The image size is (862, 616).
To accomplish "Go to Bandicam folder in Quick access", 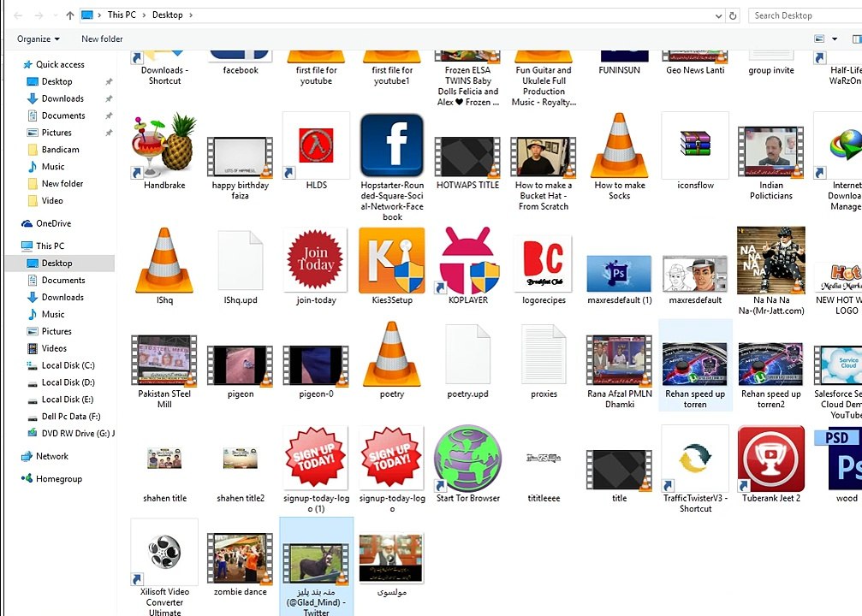I will [61, 150].
